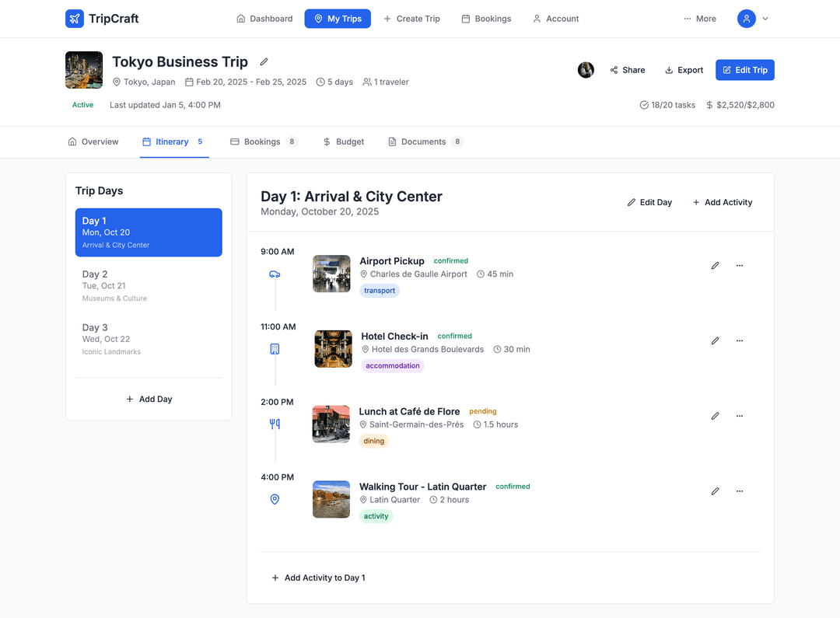
Task: Click the dining fork icon on timeline
Action: (x=275, y=424)
